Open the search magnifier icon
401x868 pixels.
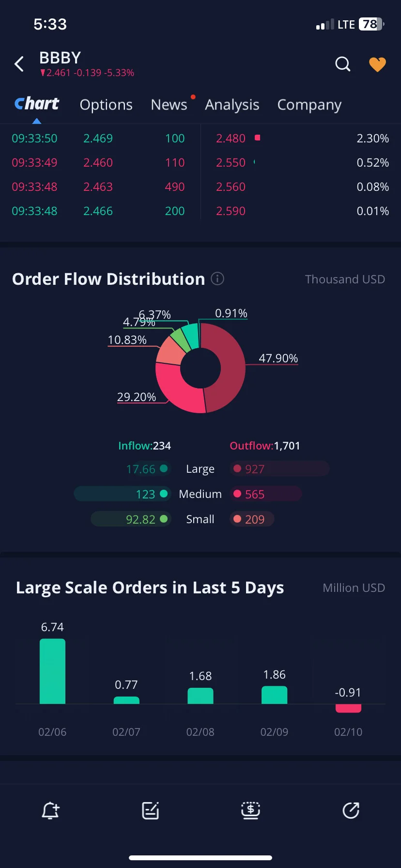(342, 64)
